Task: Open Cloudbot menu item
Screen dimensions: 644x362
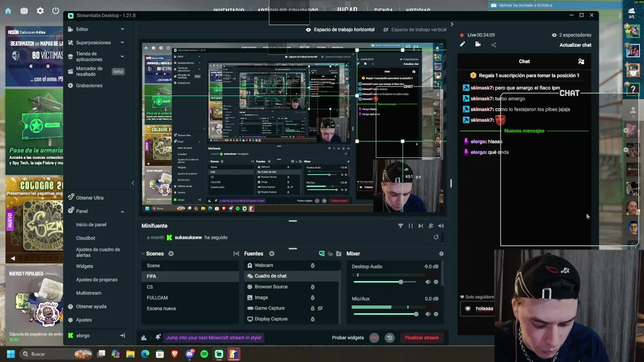Action: tap(86, 238)
